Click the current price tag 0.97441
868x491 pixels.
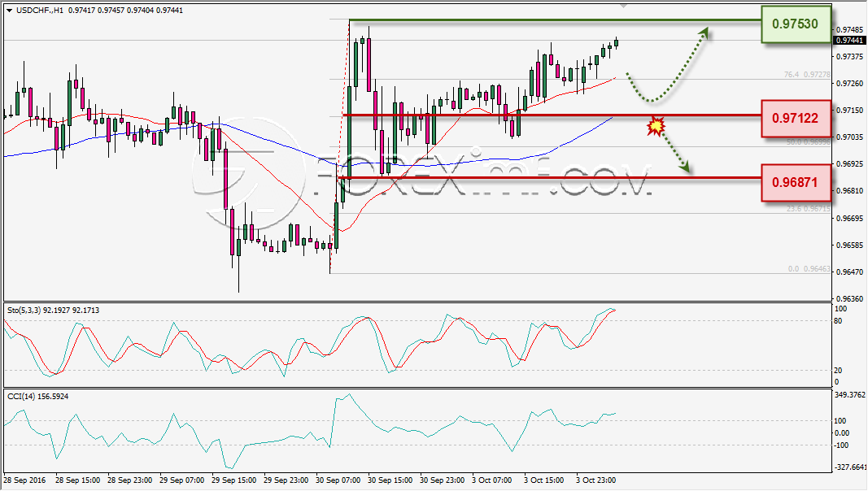849,41
